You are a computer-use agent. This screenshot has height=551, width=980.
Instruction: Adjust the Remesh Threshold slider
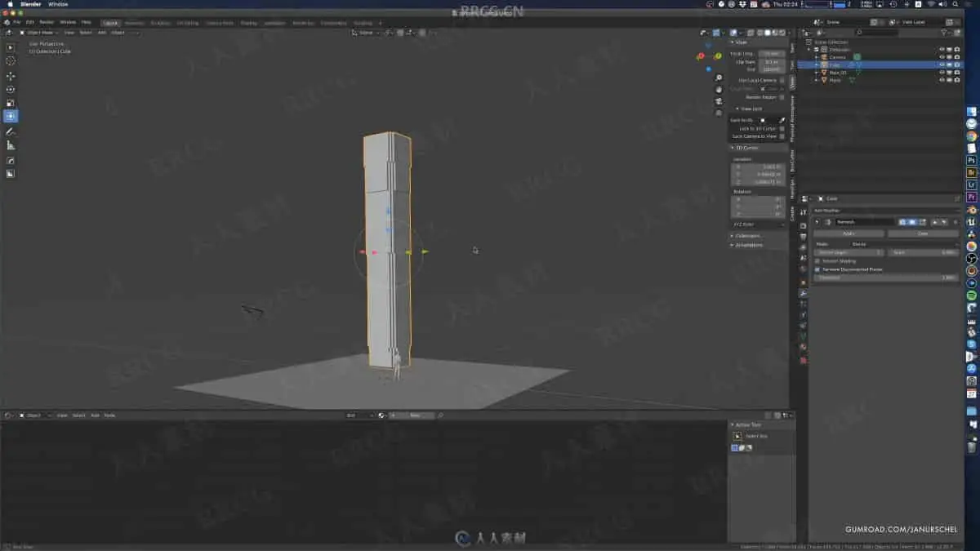coord(887,278)
